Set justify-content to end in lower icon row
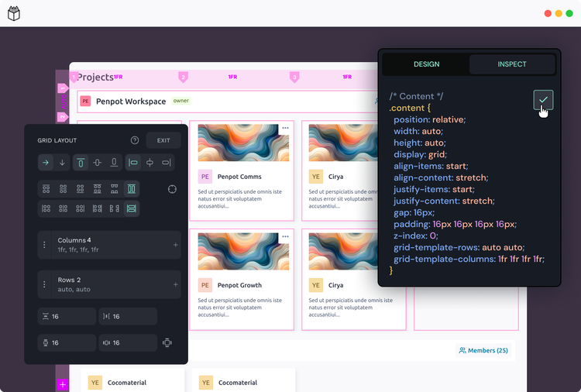Screen dimensions: 581x392 pos(80,208)
